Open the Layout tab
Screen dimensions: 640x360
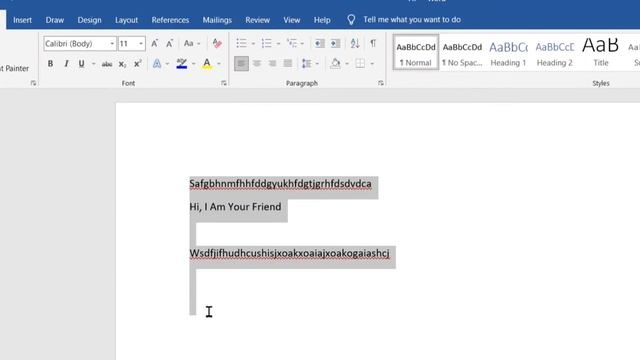pyautogui.click(x=126, y=20)
